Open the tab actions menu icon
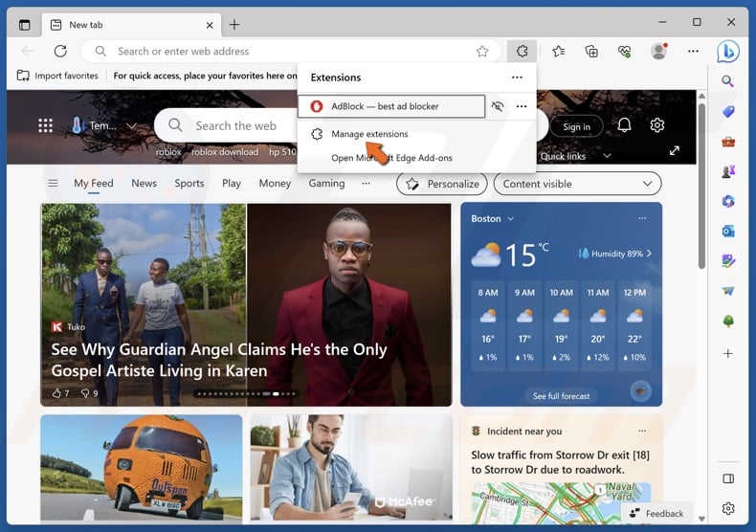 (24, 25)
